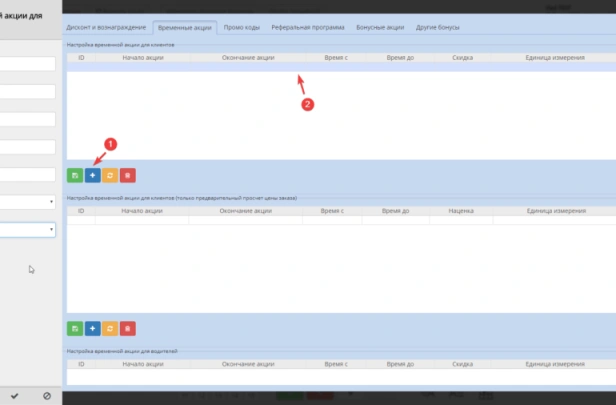
Task: Add row with plus under preliminary price table
Action: [x=92, y=328]
